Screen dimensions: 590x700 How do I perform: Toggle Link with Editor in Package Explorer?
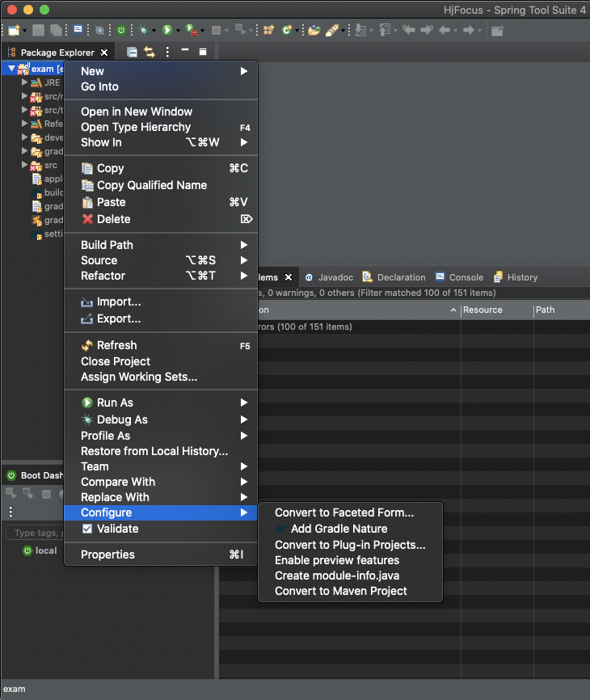point(150,53)
